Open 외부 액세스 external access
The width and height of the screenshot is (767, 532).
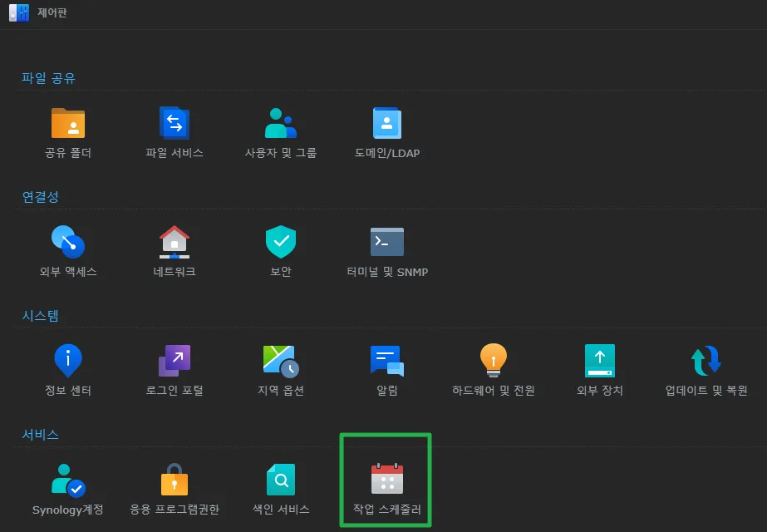click(x=68, y=242)
